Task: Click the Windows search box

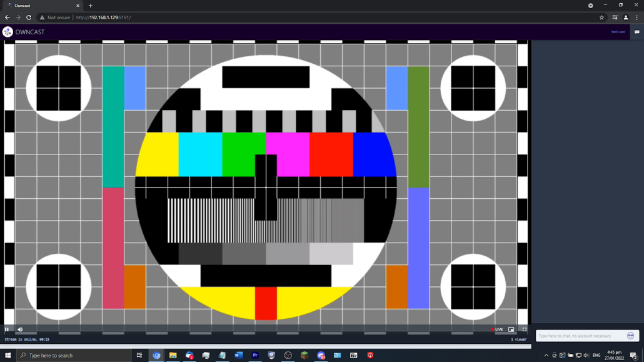Action: [74, 355]
